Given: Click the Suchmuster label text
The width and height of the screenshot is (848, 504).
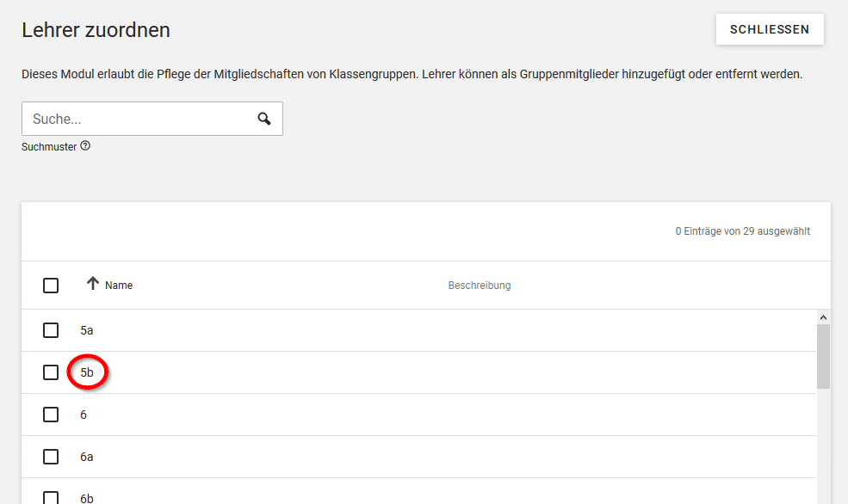Looking at the screenshot, I should pyautogui.click(x=49, y=146).
